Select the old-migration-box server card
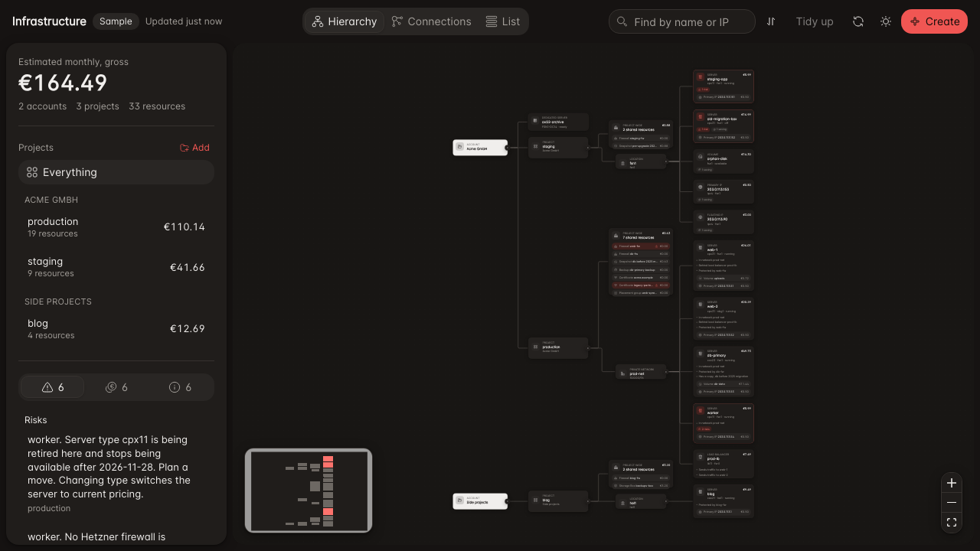 click(x=724, y=126)
